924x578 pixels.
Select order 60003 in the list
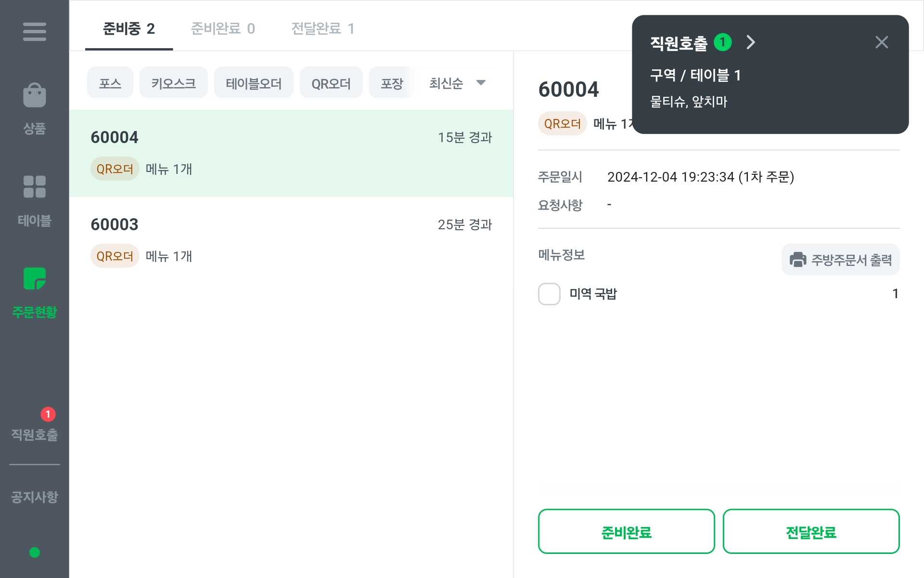pyautogui.click(x=291, y=240)
